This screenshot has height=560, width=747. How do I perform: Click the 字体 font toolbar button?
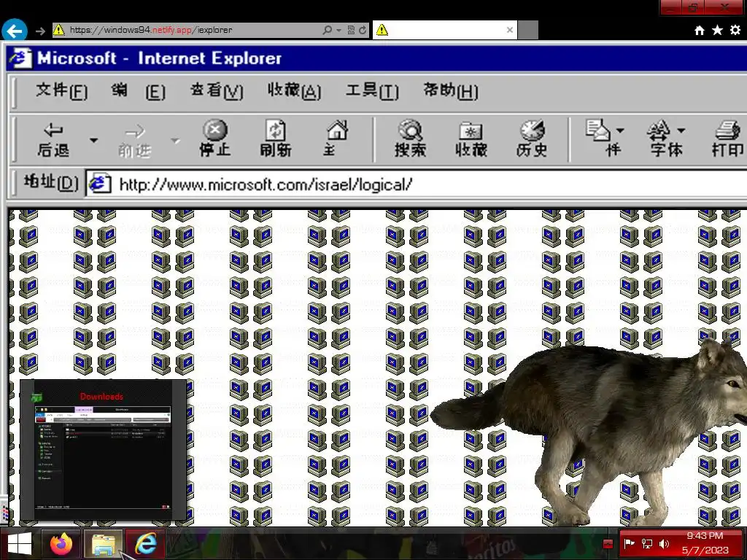(666, 139)
